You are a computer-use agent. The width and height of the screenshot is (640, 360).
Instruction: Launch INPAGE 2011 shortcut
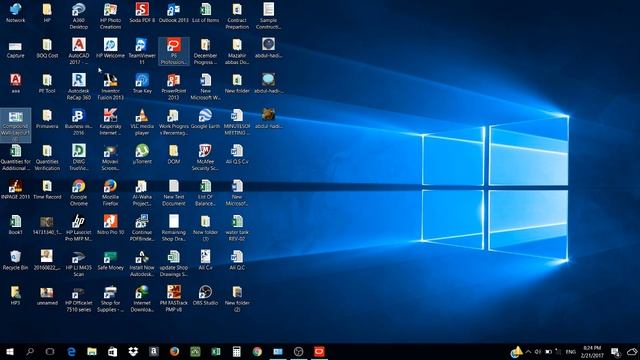point(16,189)
